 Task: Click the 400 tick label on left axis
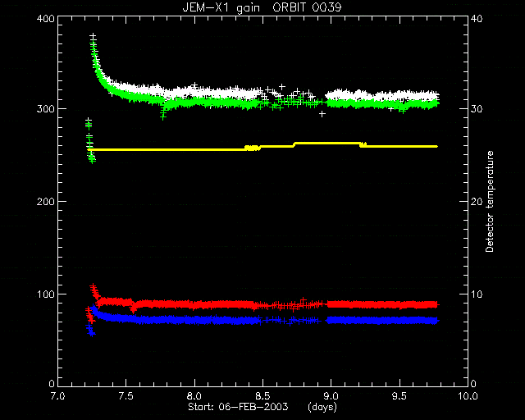click(45, 18)
